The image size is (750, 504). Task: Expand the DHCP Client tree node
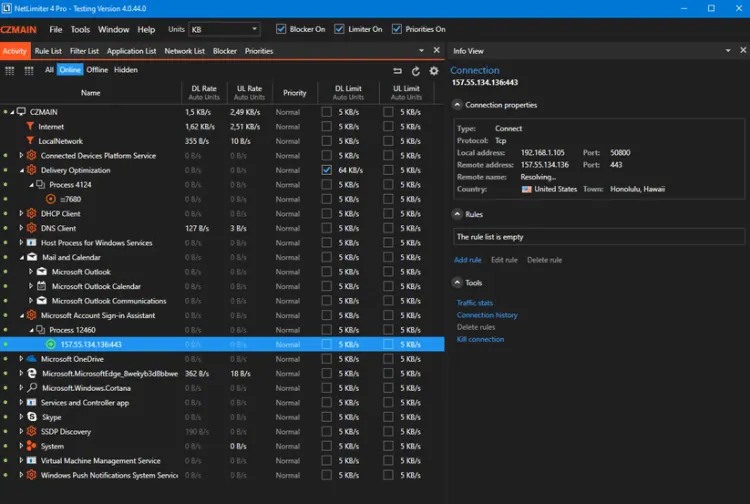tap(21, 214)
